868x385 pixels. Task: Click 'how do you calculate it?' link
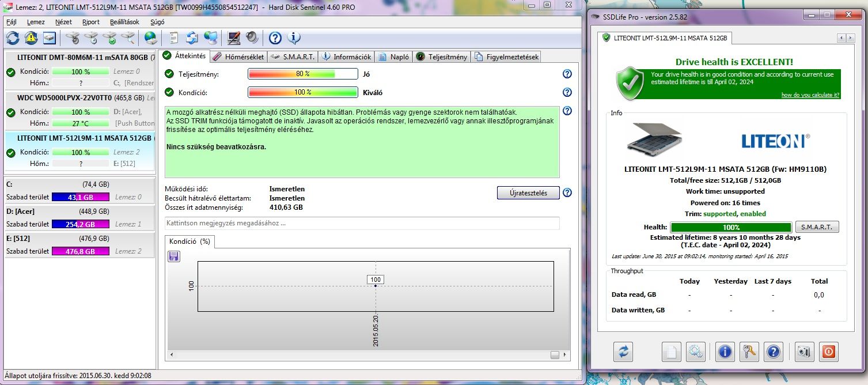pyautogui.click(x=810, y=95)
